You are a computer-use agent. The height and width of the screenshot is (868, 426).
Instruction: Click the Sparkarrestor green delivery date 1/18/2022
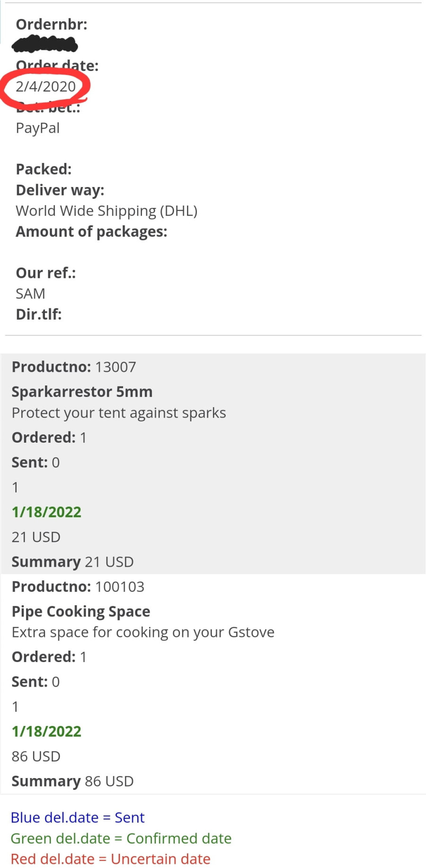click(x=46, y=512)
